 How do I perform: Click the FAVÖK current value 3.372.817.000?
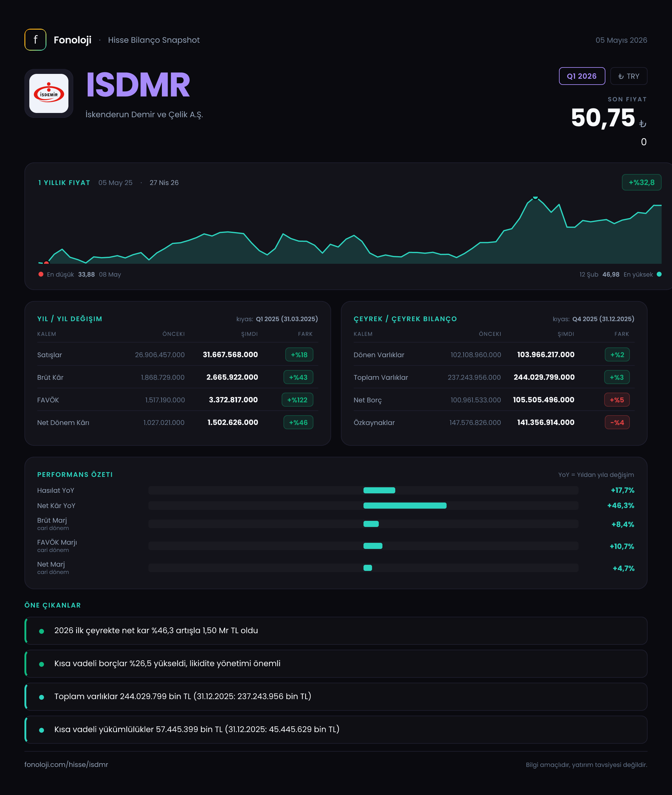233,400
